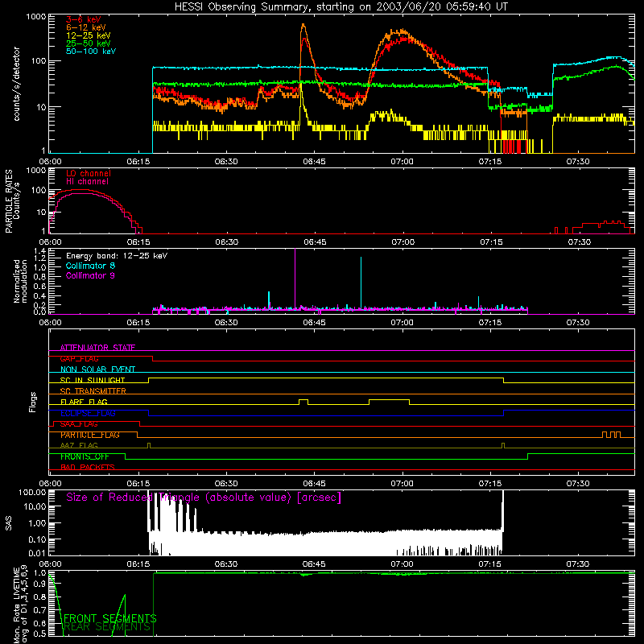Screen dimensions: 644x644
Task: Click the ATTENUATOR_STATE flag label
Action: coord(97,348)
